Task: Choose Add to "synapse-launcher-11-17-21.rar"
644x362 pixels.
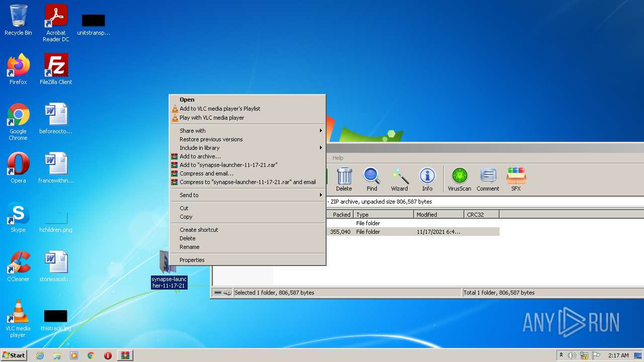Action: click(x=248, y=165)
